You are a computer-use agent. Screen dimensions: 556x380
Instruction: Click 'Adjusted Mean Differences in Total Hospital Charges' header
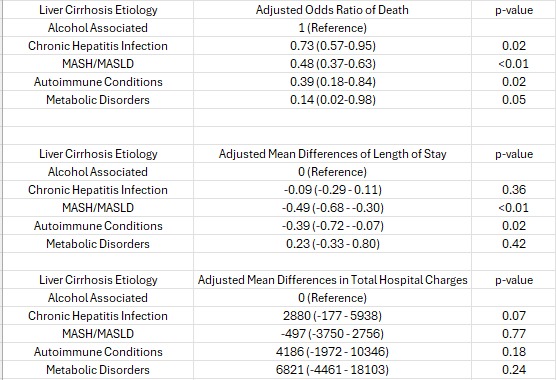point(332,280)
